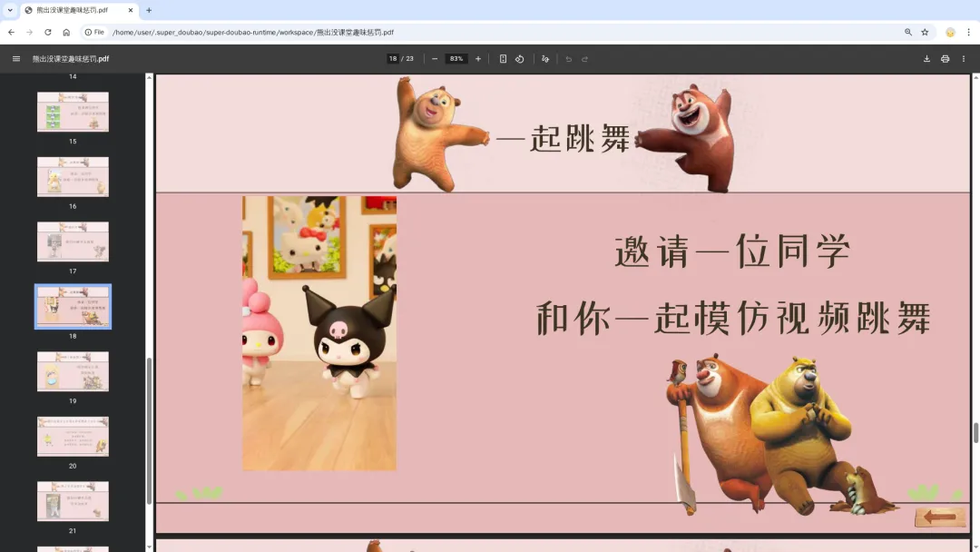Toggle the PDF sidebar menu icon
The height and width of the screenshot is (552, 980).
point(16,59)
